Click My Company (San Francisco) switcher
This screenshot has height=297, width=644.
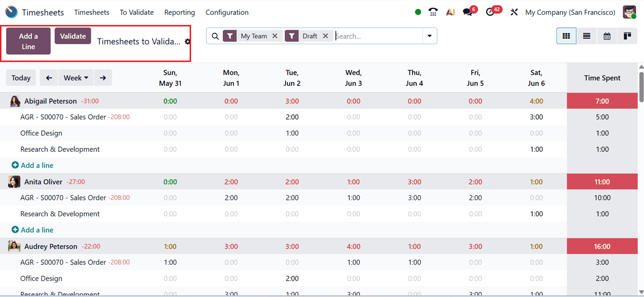[x=570, y=12]
